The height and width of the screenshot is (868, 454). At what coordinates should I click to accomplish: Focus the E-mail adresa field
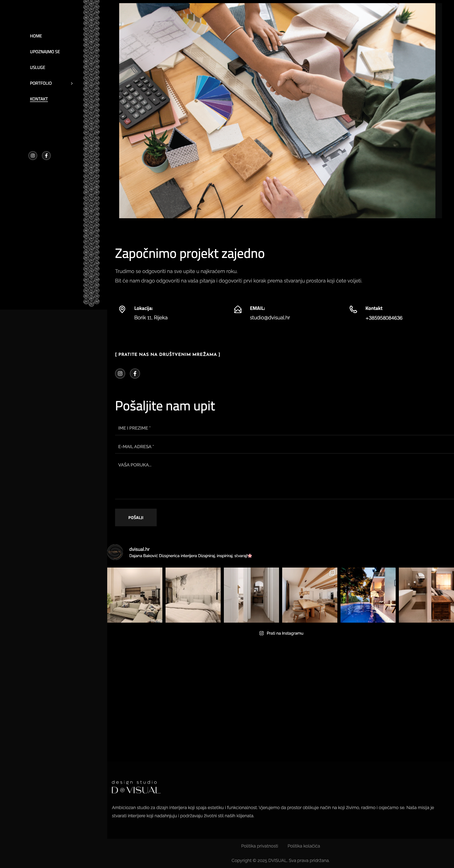point(284,447)
